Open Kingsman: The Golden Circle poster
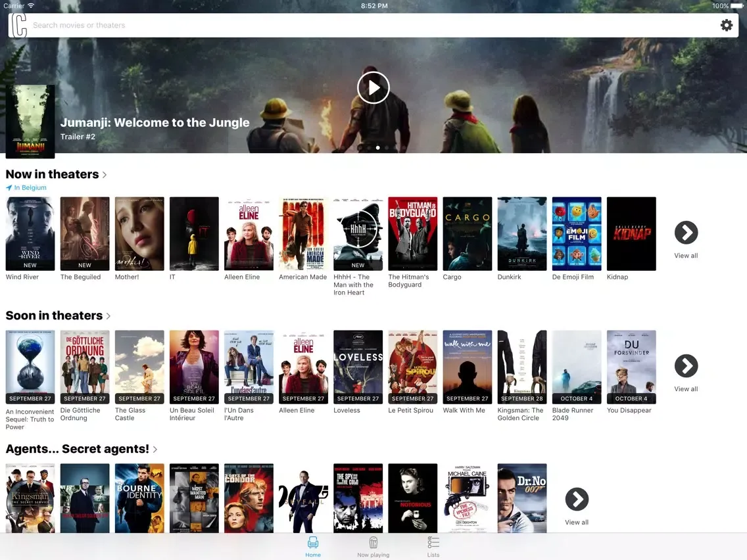 (x=522, y=367)
